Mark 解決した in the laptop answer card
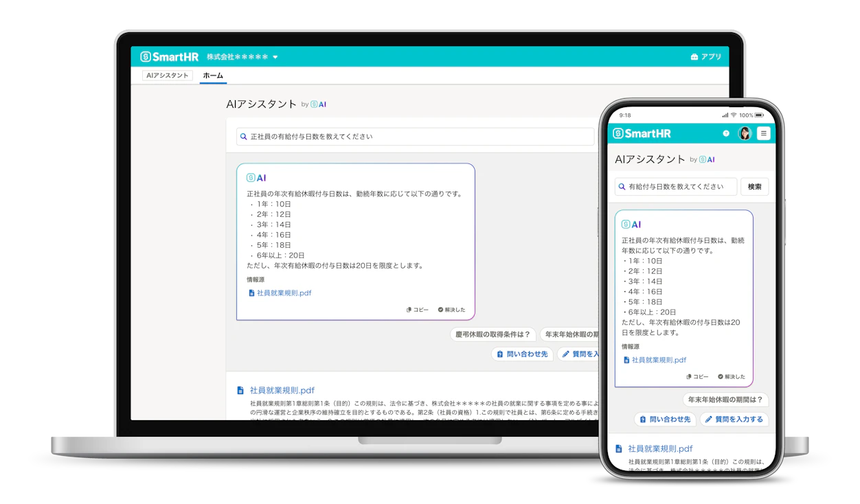Image resolution: width=860 pixels, height=504 pixels. click(x=451, y=310)
